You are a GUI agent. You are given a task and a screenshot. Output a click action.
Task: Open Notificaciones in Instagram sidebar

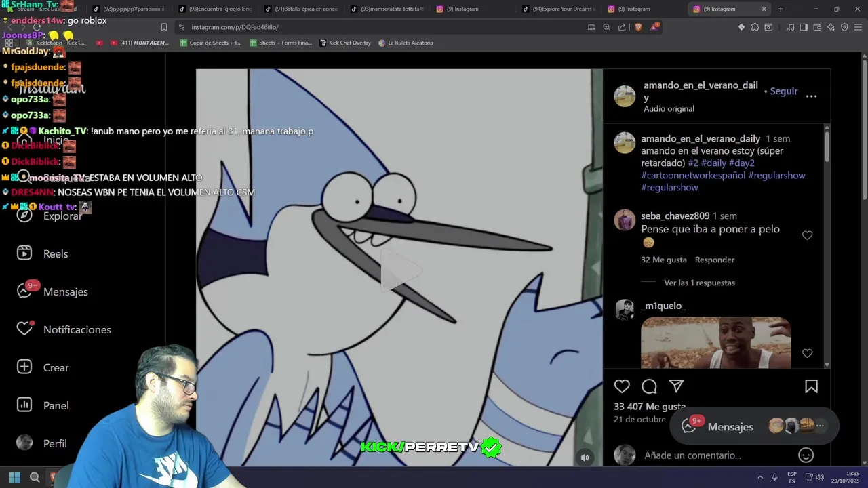64,329
